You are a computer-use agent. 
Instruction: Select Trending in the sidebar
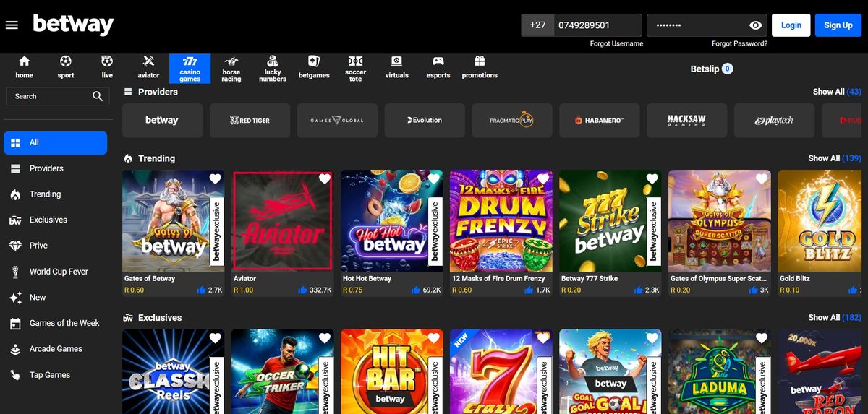point(55,194)
